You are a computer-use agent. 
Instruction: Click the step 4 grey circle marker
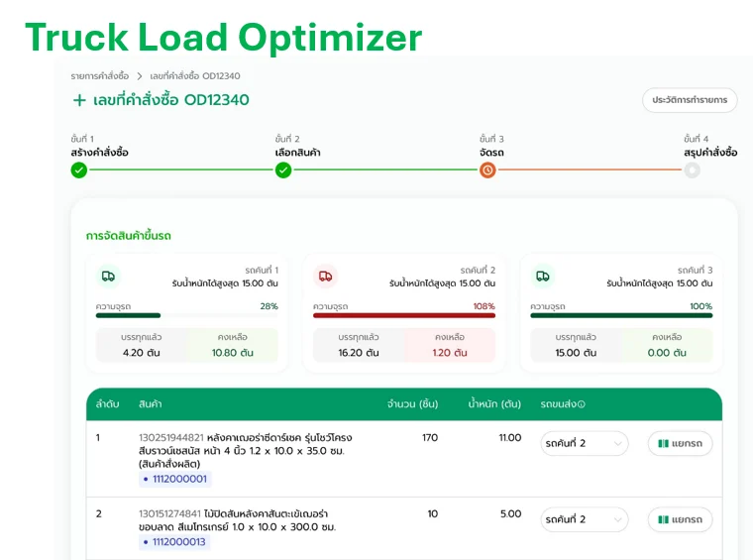(692, 170)
